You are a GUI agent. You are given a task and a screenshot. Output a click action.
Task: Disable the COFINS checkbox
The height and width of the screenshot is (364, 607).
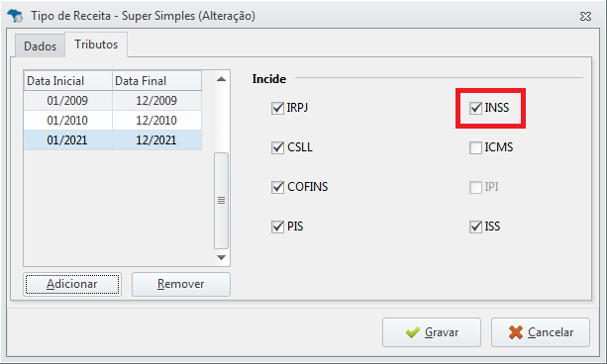tap(277, 187)
